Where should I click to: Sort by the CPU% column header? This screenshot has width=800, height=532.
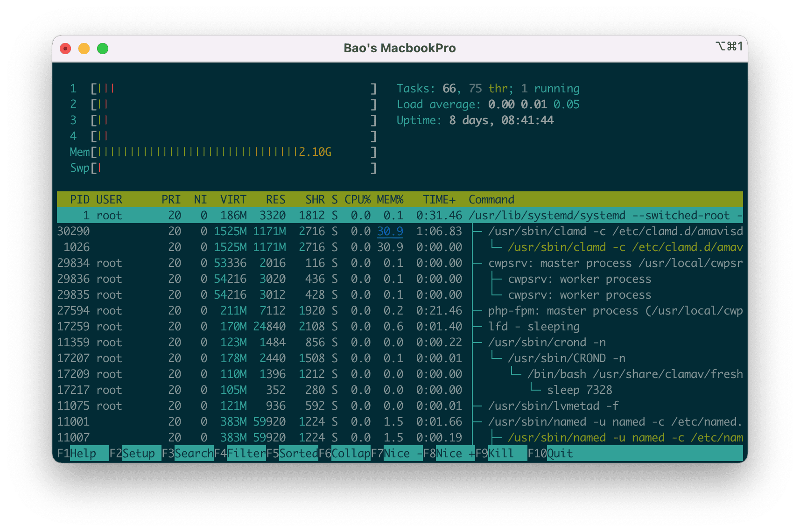coord(358,199)
